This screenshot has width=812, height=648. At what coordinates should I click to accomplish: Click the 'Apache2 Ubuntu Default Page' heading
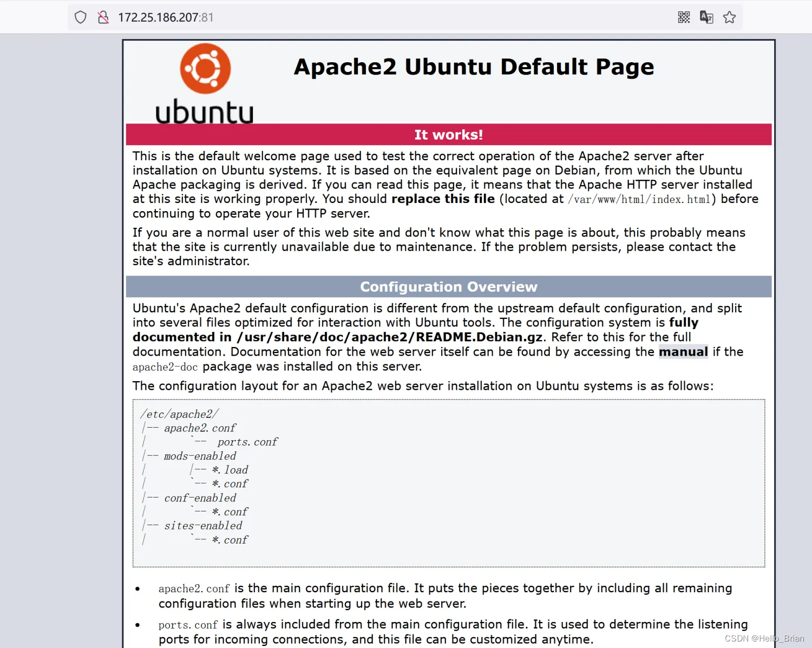474,67
